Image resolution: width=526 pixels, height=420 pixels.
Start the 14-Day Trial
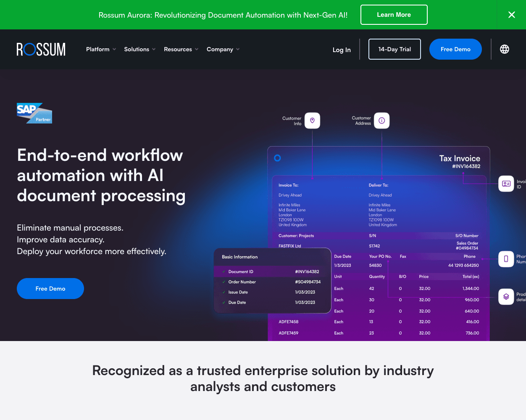[x=394, y=49]
